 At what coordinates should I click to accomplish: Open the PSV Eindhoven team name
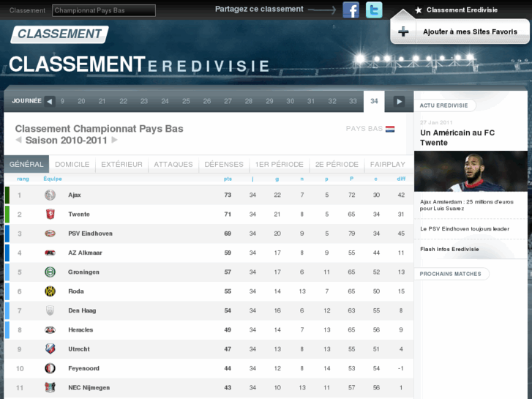[x=90, y=234]
